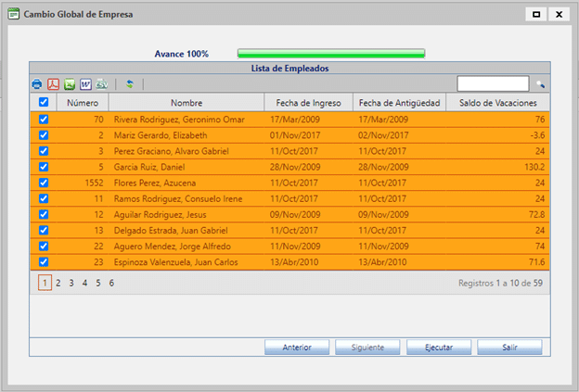Sort by Saldo de Vacaciones column
This screenshot has height=392, width=579.
click(x=497, y=103)
